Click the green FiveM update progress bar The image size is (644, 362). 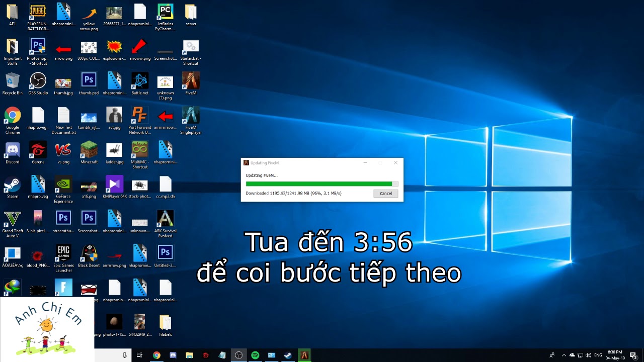pos(322,184)
